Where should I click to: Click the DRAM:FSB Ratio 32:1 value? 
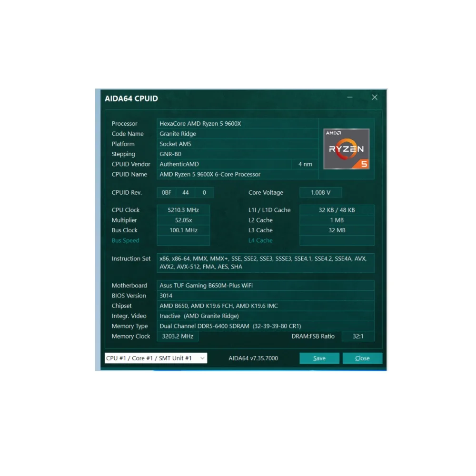click(358, 336)
